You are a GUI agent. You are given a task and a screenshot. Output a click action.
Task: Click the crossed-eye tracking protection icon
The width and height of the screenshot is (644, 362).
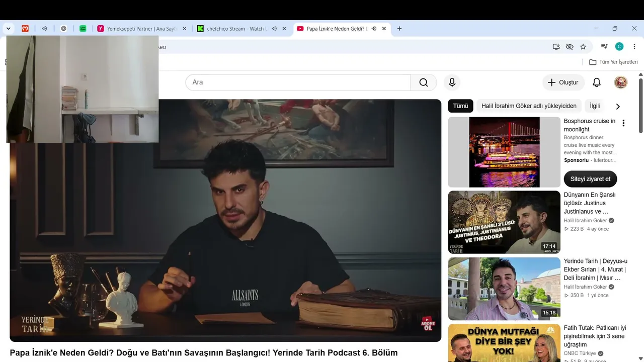(x=570, y=47)
